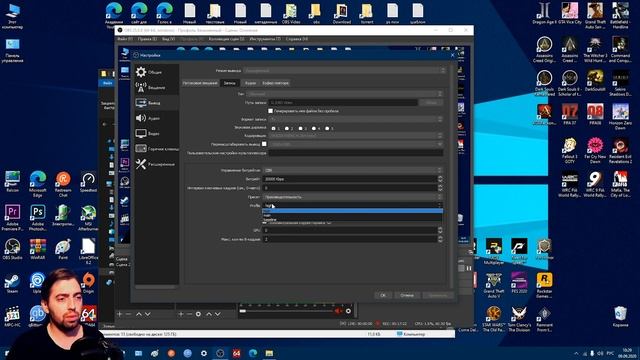
Task: Launch Fallout 3 GOTY desktop shortcut
Action: 570,150
